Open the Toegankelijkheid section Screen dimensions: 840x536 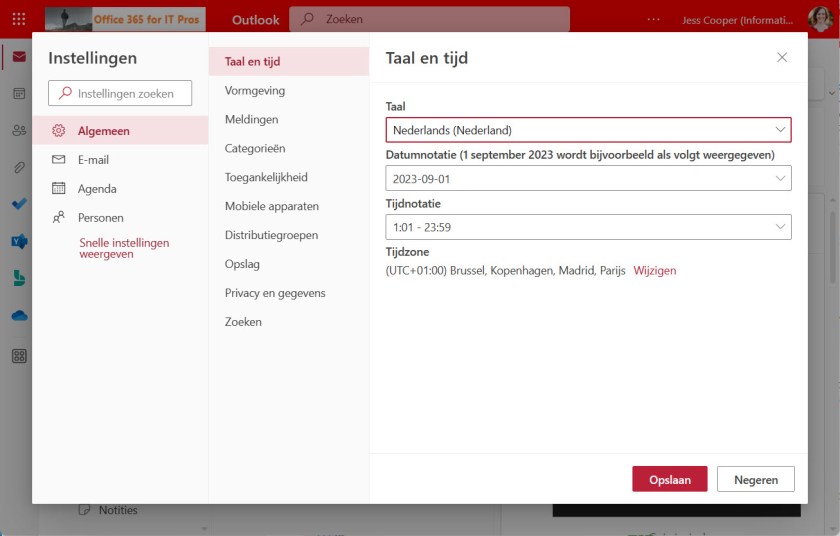(289, 177)
